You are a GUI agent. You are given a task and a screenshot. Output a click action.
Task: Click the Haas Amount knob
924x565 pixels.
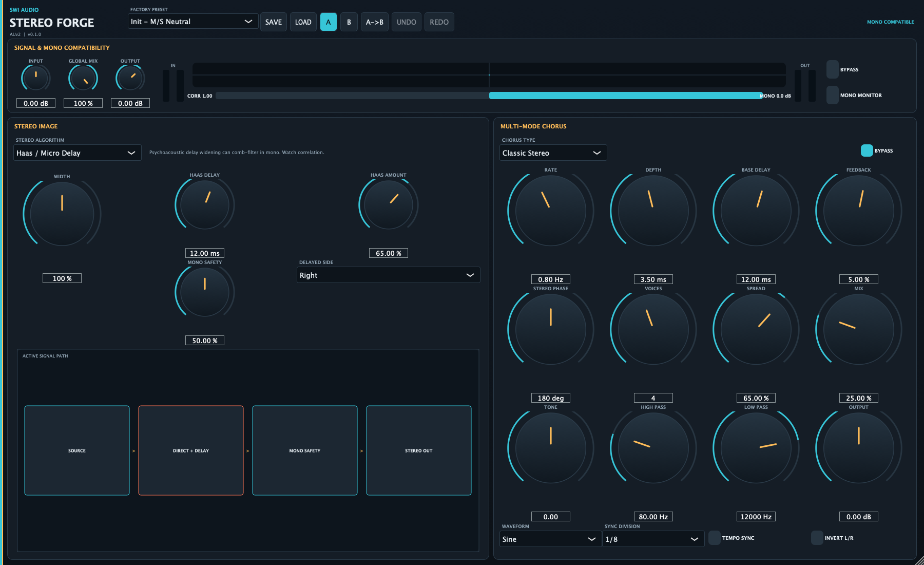[389, 204]
